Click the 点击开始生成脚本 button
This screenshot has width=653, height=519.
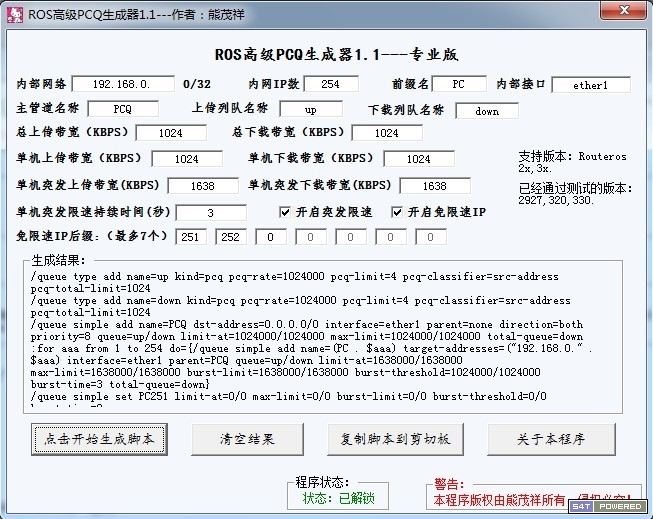click(x=98, y=439)
